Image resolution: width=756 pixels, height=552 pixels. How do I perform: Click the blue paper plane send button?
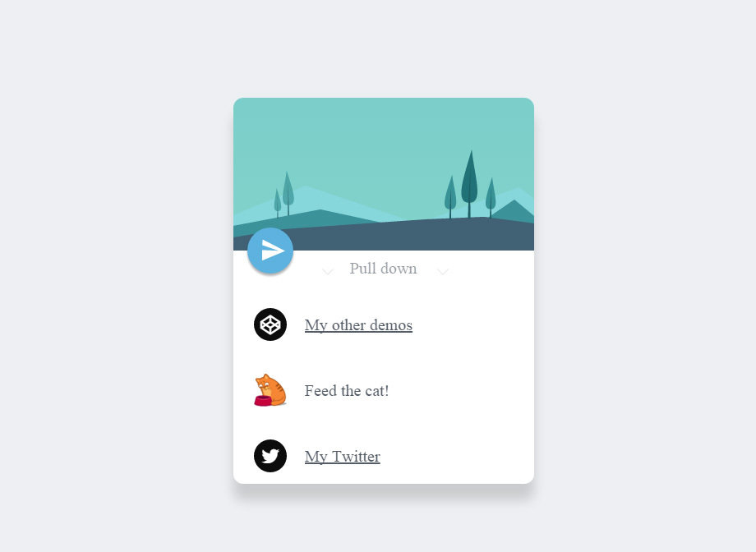click(270, 251)
